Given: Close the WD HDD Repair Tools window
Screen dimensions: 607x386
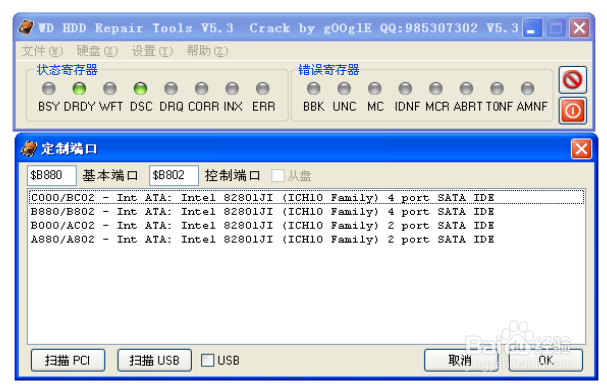Looking at the screenshot, I should point(579,28).
